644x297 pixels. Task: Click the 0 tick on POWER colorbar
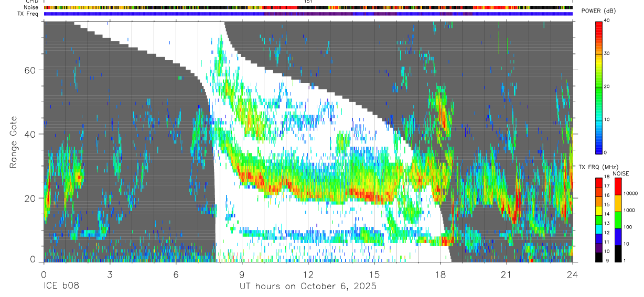pyautogui.click(x=606, y=152)
